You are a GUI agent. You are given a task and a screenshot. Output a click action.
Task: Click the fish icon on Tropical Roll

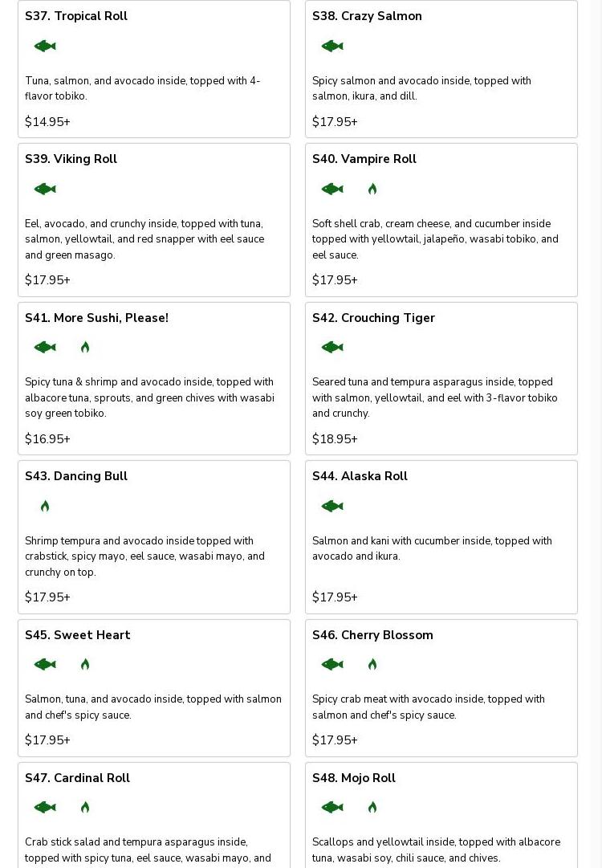point(45,47)
